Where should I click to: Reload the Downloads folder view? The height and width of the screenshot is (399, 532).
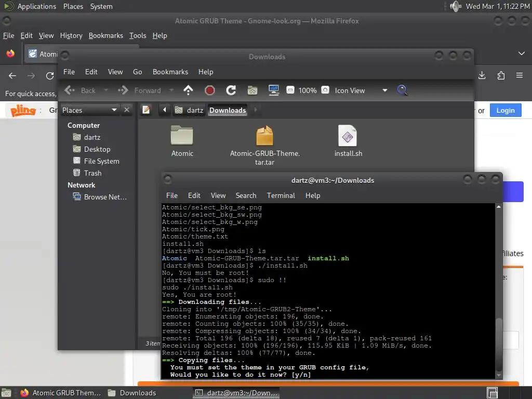point(231,90)
